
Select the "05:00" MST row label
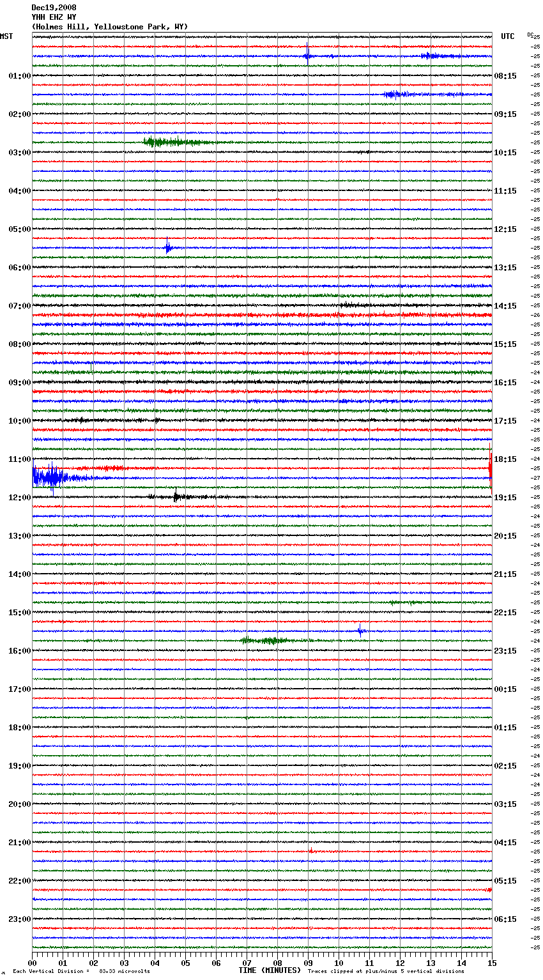tap(19, 229)
